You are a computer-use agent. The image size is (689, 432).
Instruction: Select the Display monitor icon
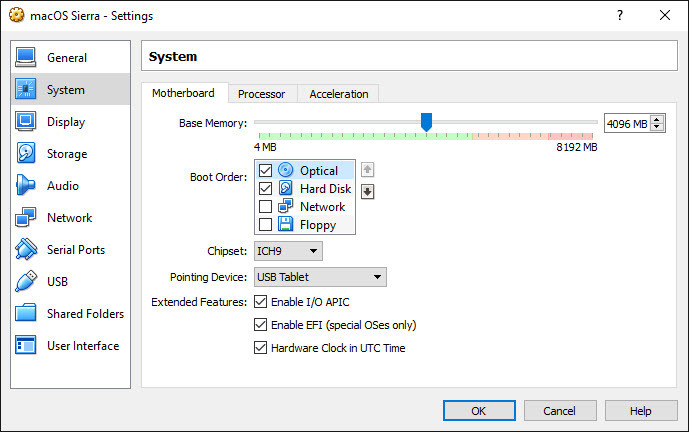pyautogui.click(x=25, y=121)
